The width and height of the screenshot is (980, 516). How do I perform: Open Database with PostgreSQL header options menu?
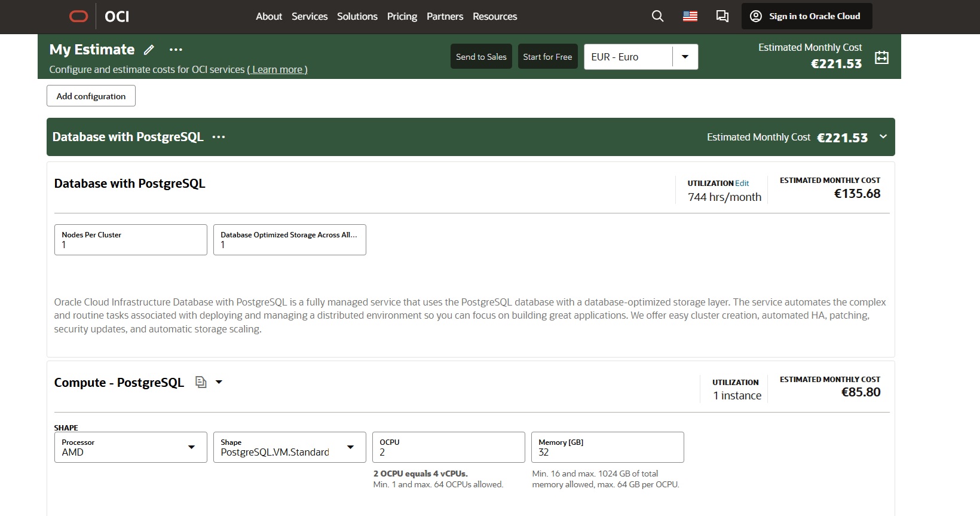pyautogui.click(x=219, y=137)
